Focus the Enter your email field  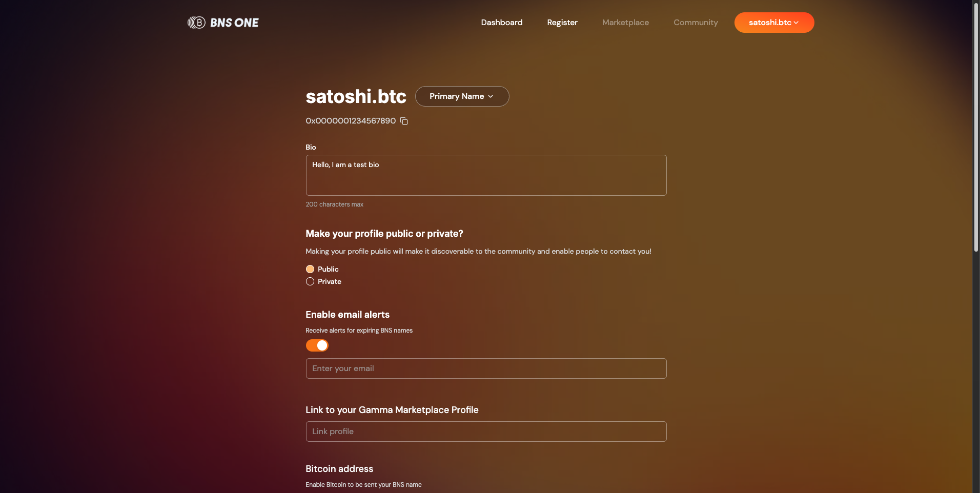click(486, 368)
